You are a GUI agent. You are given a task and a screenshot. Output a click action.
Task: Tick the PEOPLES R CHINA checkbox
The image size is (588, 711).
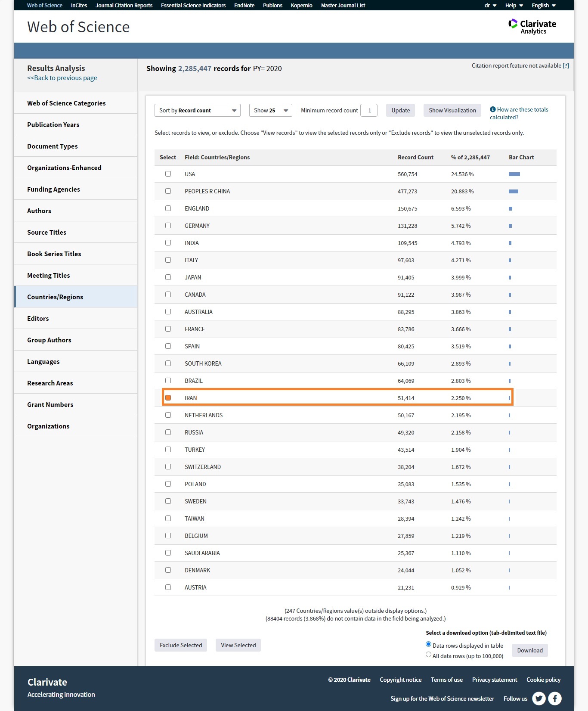pyautogui.click(x=168, y=191)
